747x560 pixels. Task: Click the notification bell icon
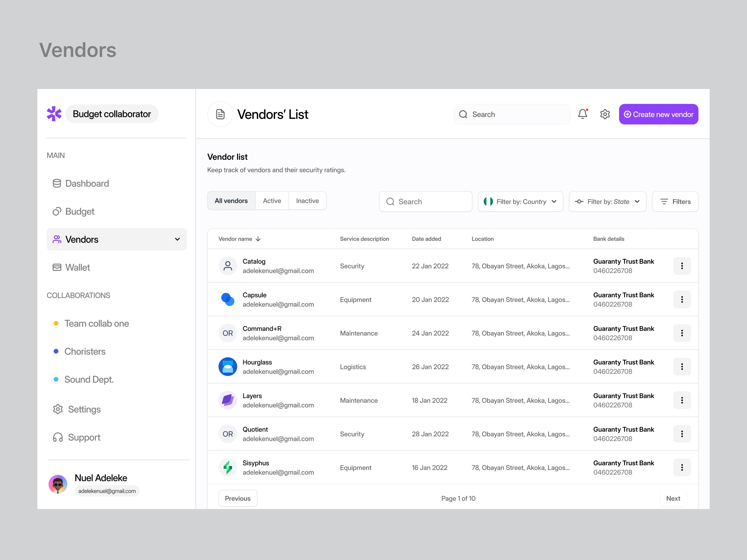pyautogui.click(x=583, y=114)
